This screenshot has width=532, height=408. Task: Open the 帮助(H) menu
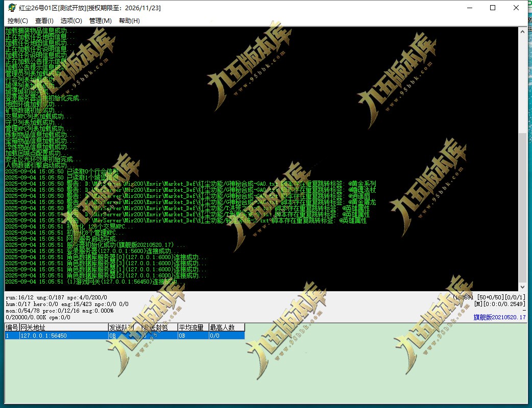pos(129,21)
